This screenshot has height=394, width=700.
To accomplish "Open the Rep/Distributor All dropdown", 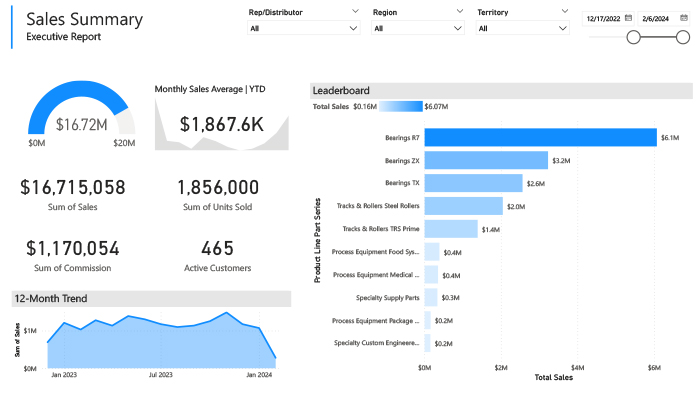I will [x=304, y=28].
